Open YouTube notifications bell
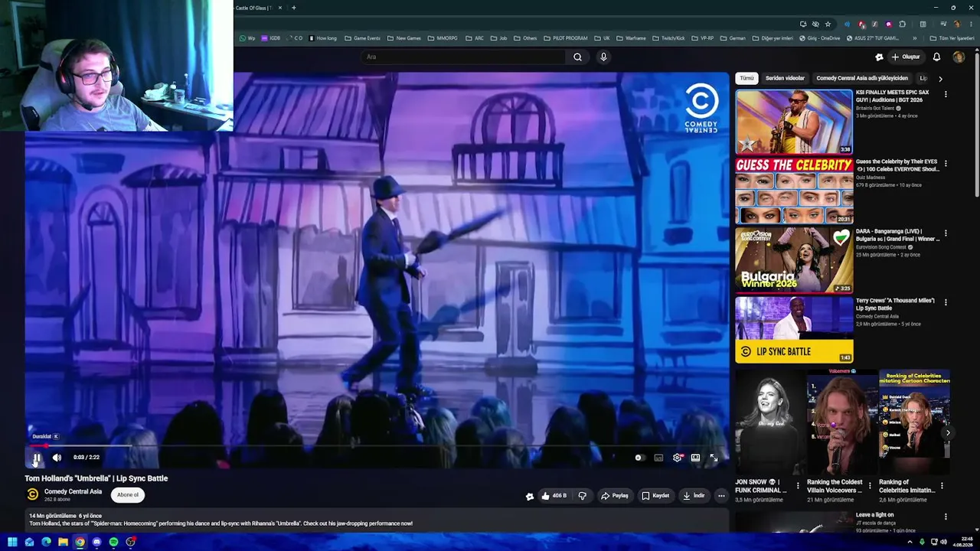 coord(936,57)
